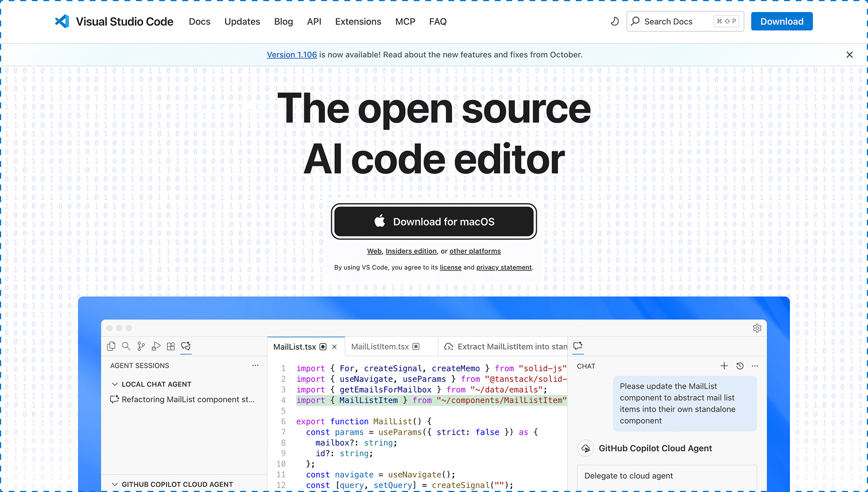The image size is (868, 492).
Task: Click the getEmailsForMailbox import line
Action: point(422,390)
